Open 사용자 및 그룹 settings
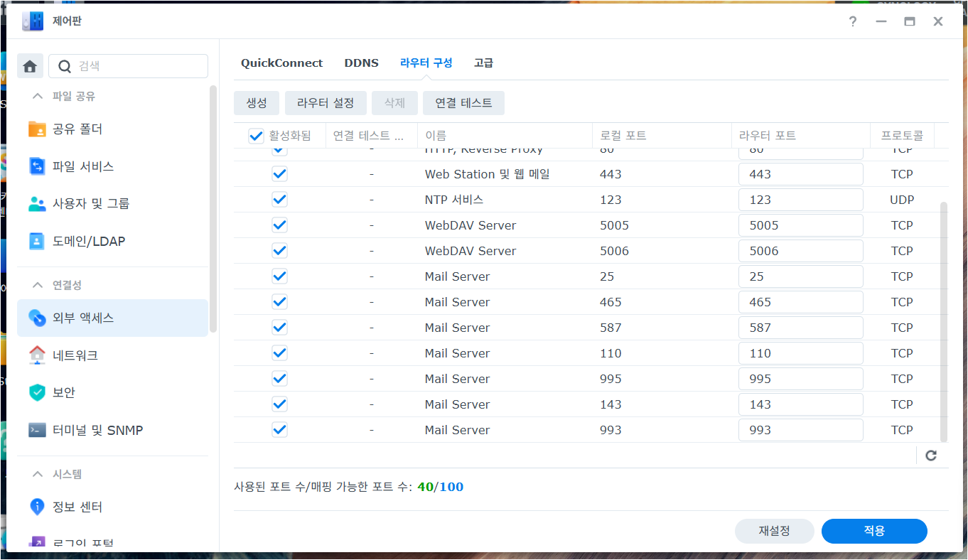The width and height of the screenshot is (968, 560). [x=89, y=204]
